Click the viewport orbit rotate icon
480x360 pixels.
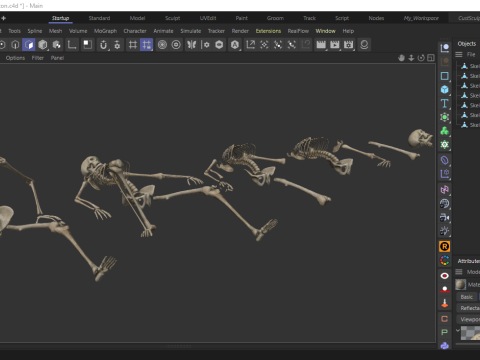[x=421, y=58]
